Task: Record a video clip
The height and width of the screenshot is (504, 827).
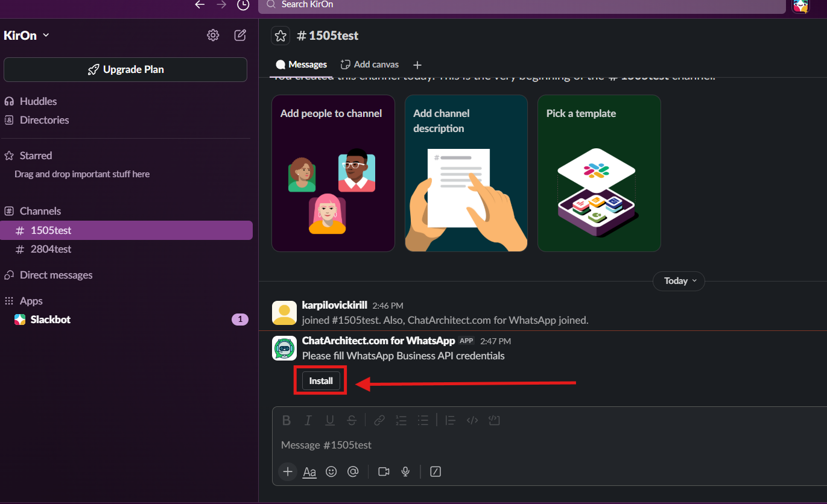Action: click(x=384, y=471)
